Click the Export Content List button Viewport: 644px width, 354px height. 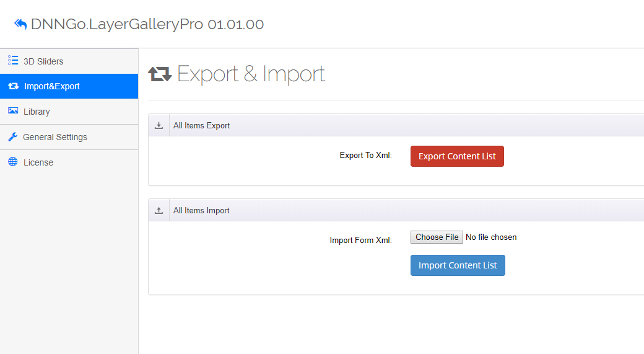[457, 156]
